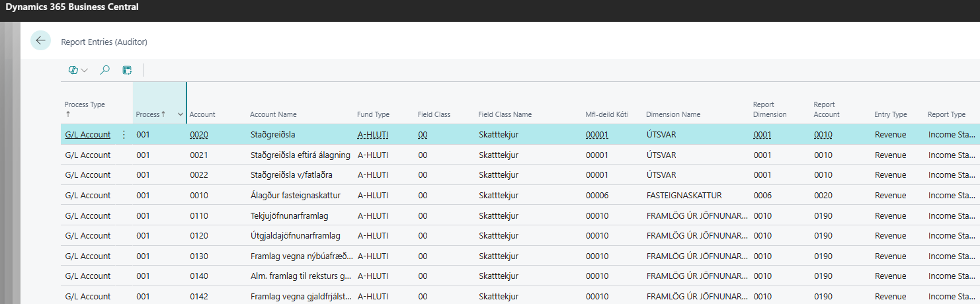
Task: Select the Report Dimension column header
Action: [770, 109]
